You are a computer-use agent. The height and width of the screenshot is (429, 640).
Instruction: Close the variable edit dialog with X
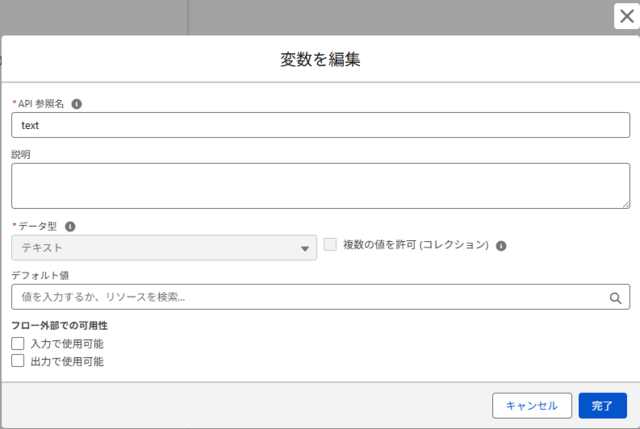626,15
